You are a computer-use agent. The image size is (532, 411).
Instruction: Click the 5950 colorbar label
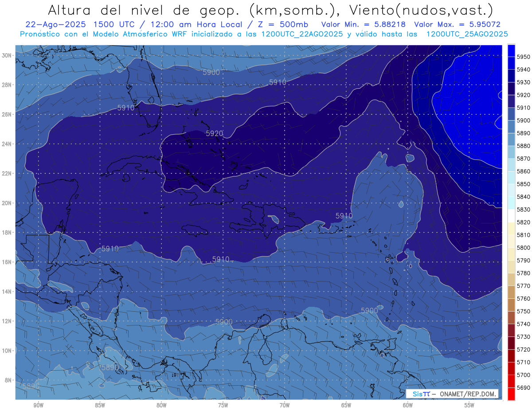pyautogui.click(x=523, y=57)
